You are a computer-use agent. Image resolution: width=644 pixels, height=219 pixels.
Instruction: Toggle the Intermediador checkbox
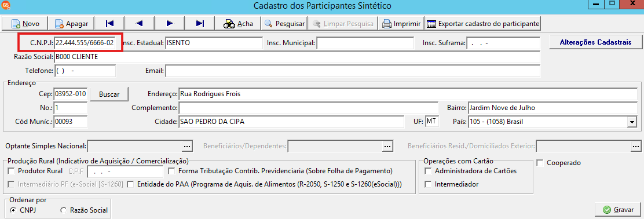(428, 184)
